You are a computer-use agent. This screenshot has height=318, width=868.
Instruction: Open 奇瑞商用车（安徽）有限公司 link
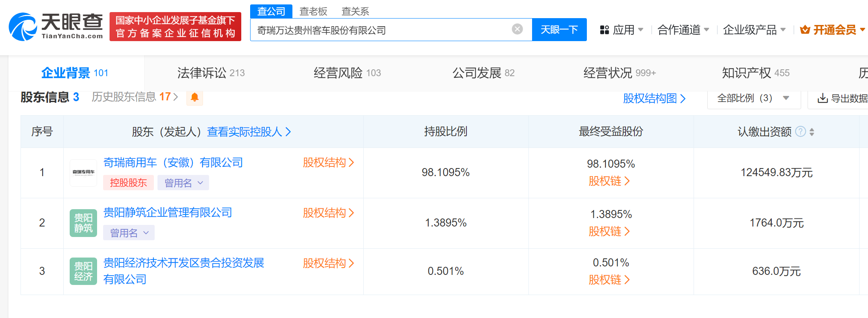[x=173, y=162]
